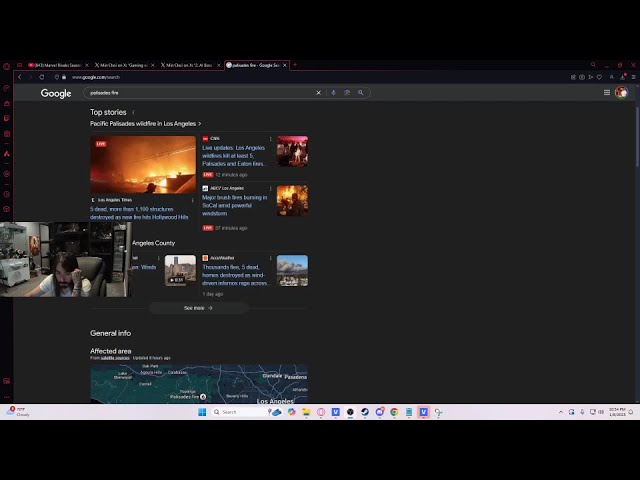This screenshot has height=480, width=640.
Task: Expand the See more stories button
Action: click(198, 308)
